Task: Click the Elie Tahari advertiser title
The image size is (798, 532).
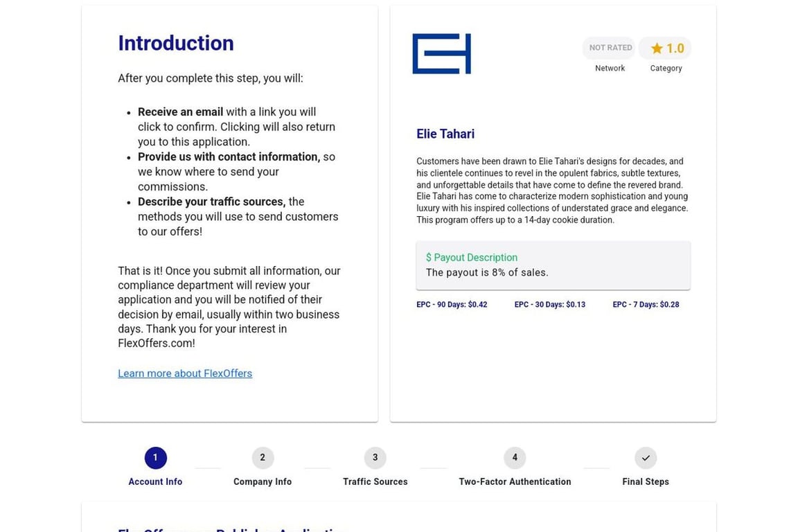Action: [x=445, y=134]
